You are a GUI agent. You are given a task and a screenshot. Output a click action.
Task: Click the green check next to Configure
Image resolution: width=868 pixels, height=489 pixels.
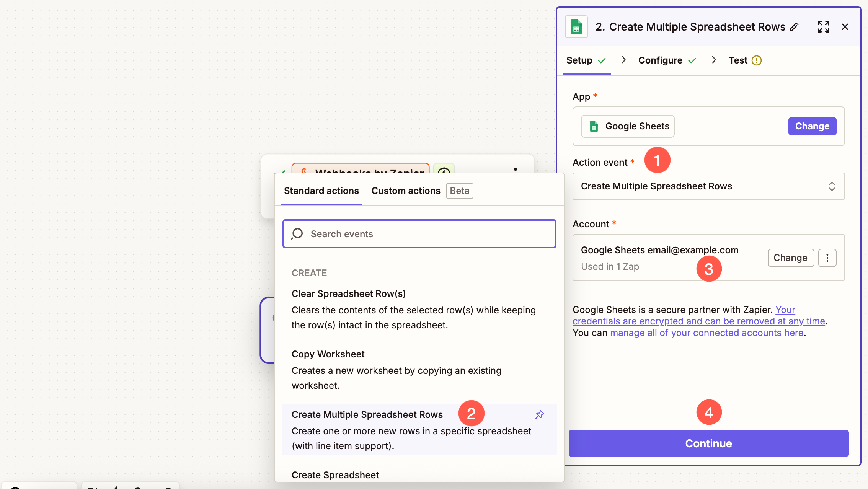692,60
